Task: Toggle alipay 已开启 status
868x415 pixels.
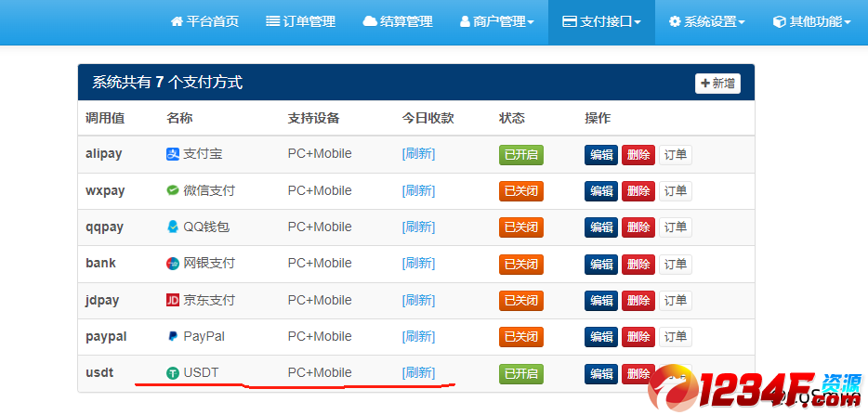Action: pyautogui.click(x=521, y=155)
